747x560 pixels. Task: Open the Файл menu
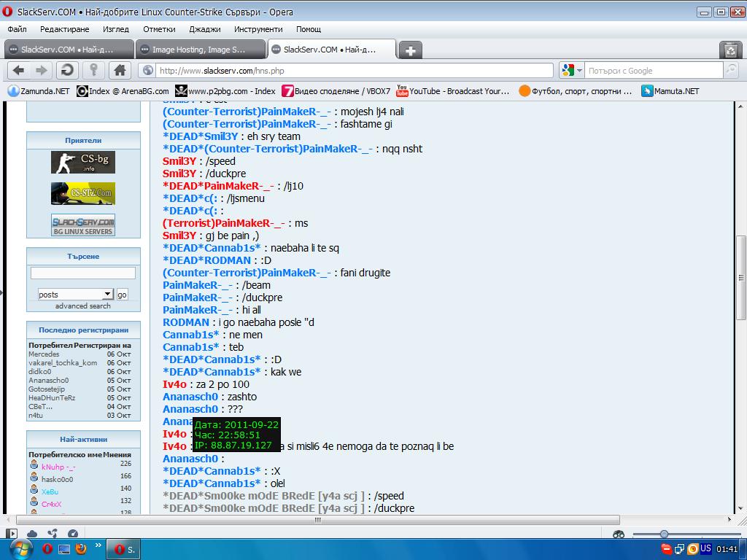[18, 29]
